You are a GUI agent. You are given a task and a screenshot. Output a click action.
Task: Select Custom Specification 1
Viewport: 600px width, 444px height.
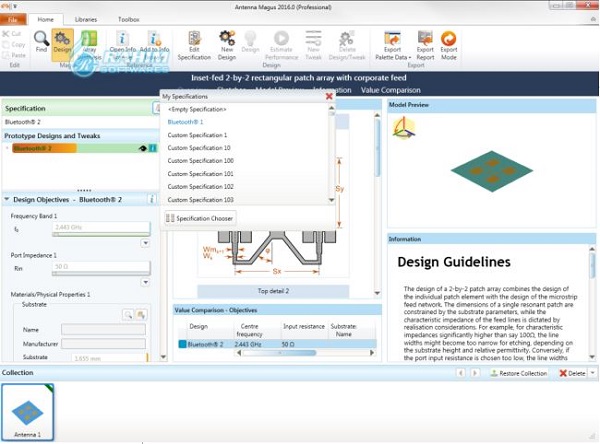pos(197,135)
